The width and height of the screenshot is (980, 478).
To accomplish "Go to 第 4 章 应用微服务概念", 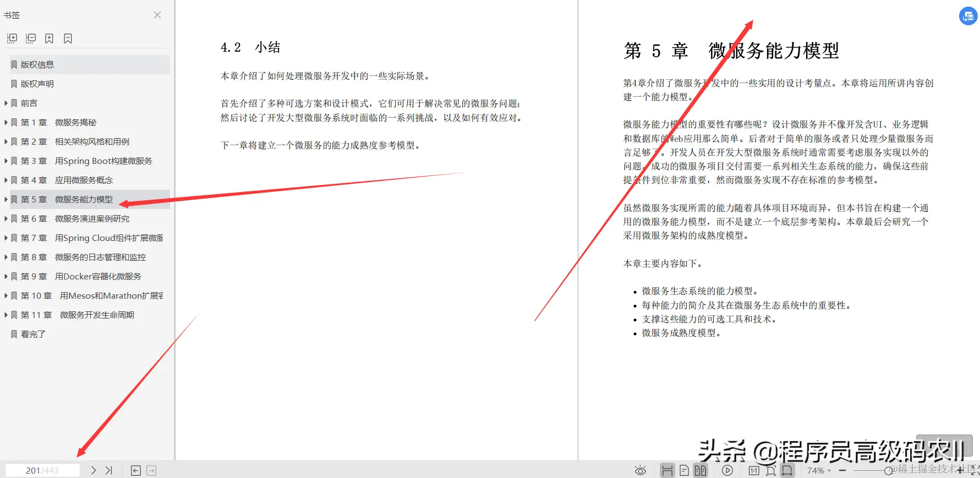I will [67, 180].
